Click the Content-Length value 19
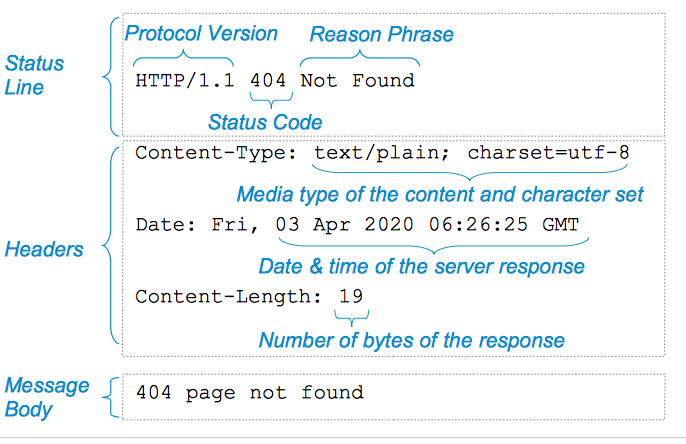Viewport: 686px width, 444px height. [351, 296]
